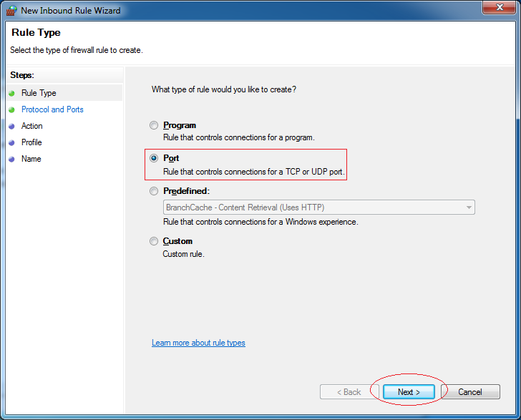Viewport: 521px width, 420px height.
Task: Choose the Custom rule radio button
Action: (x=153, y=241)
